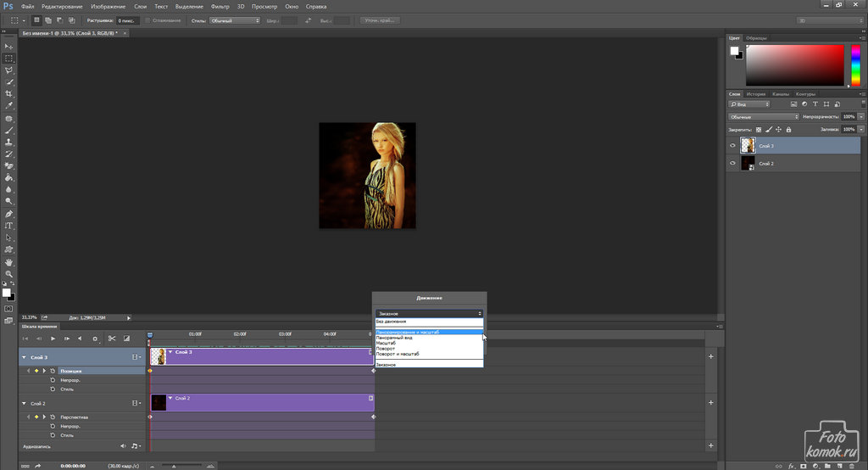Select the Eyedropper tool
868x470 pixels.
click(x=8, y=105)
